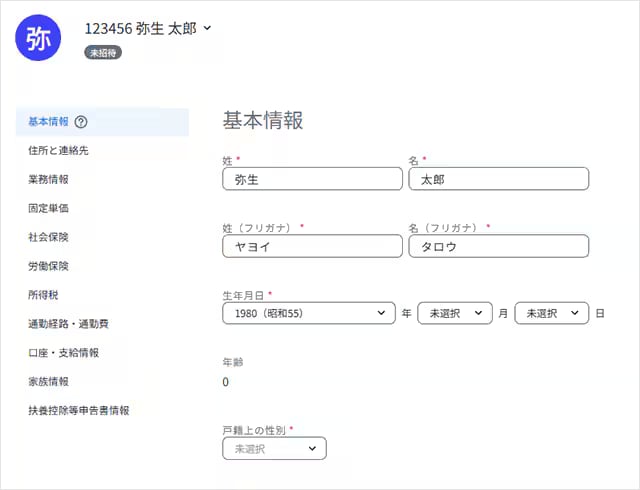
Task: Open help icon beside 基本情報
Action: coord(81,122)
